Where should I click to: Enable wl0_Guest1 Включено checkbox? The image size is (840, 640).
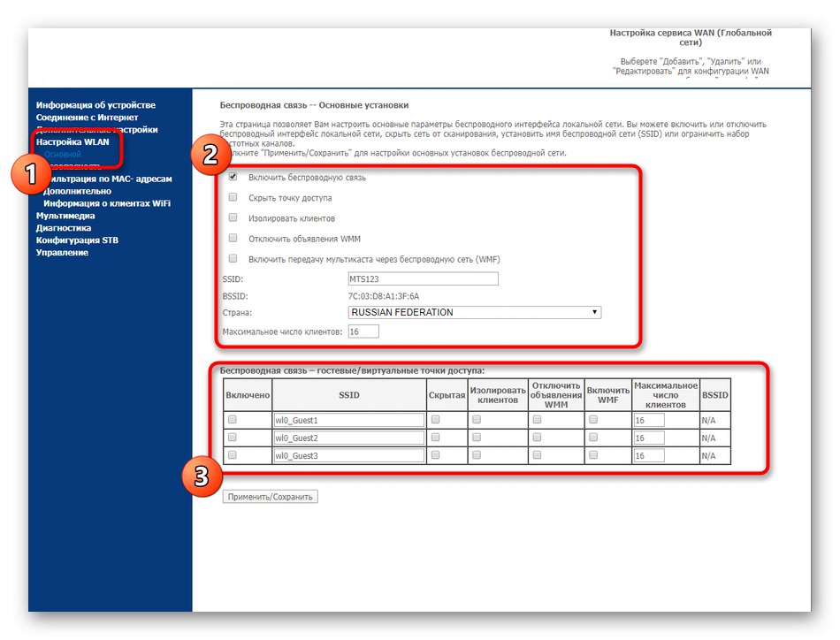(x=232, y=420)
